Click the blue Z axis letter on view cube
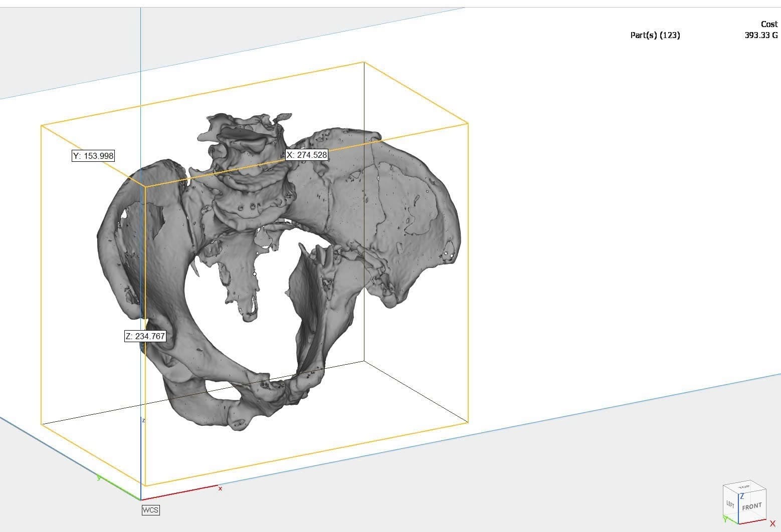Screen dimensions: 781x532 [x=742, y=496]
